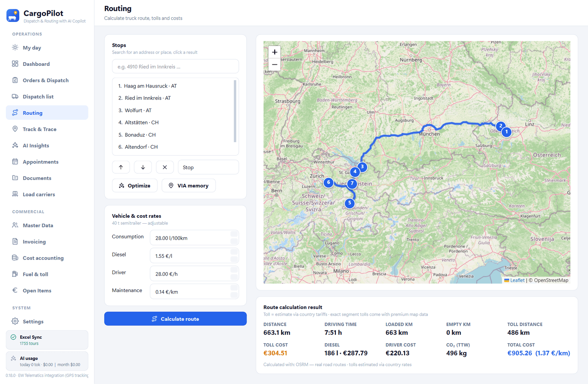Select stop '5. Bonaduz · CH'
This screenshot has width=588, height=384.
coord(173,135)
